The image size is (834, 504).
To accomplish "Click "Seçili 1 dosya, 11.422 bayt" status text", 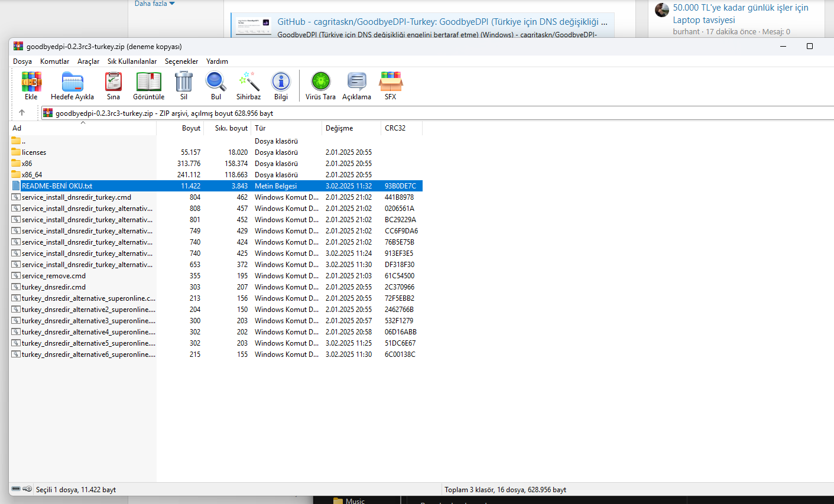I will (76, 490).
